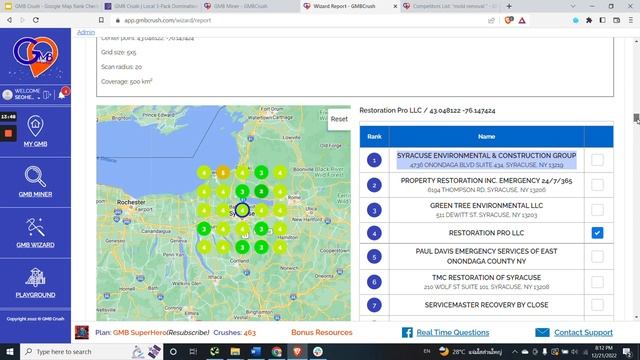Check the ServiceMaster Recovery by Close checkbox
The height and width of the screenshot is (360, 640).
(597, 305)
